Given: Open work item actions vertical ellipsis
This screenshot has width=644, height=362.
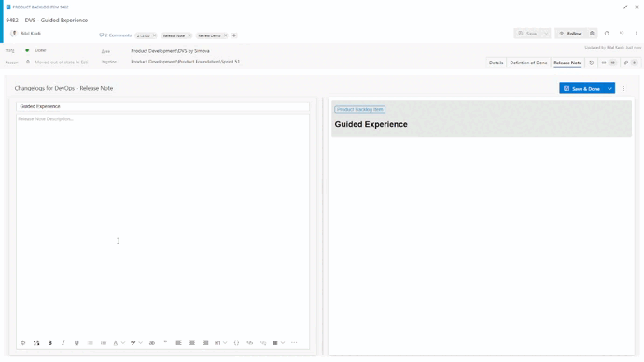Looking at the screenshot, I should [636, 34].
